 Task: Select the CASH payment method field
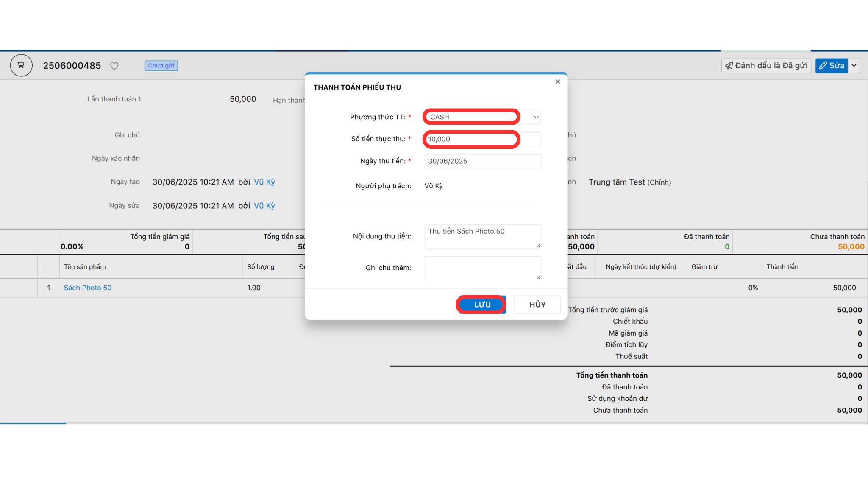[471, 117]
